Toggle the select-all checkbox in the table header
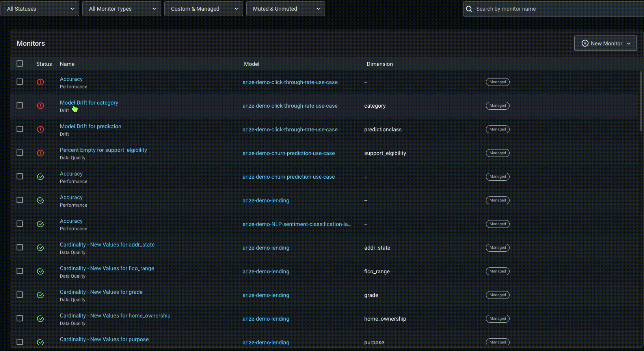Viewport: 644px width, 351px height. pyautogui.click(x=20, y=63)
